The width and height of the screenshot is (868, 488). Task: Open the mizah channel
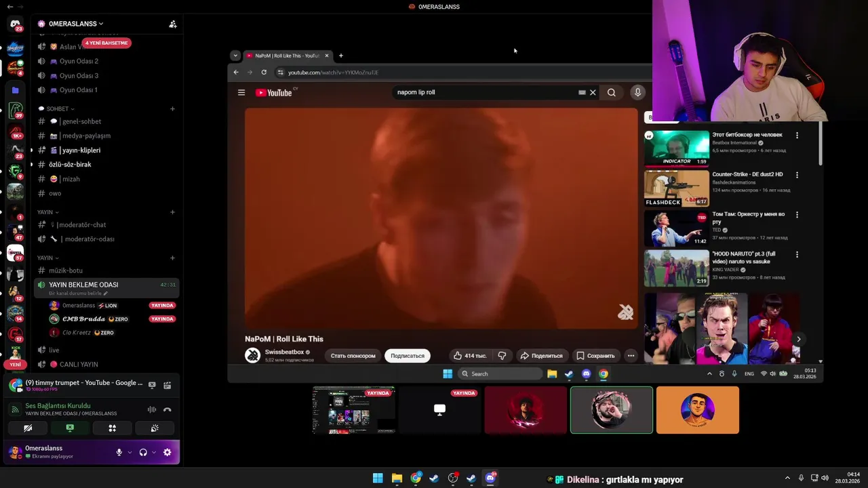point(106,179)
